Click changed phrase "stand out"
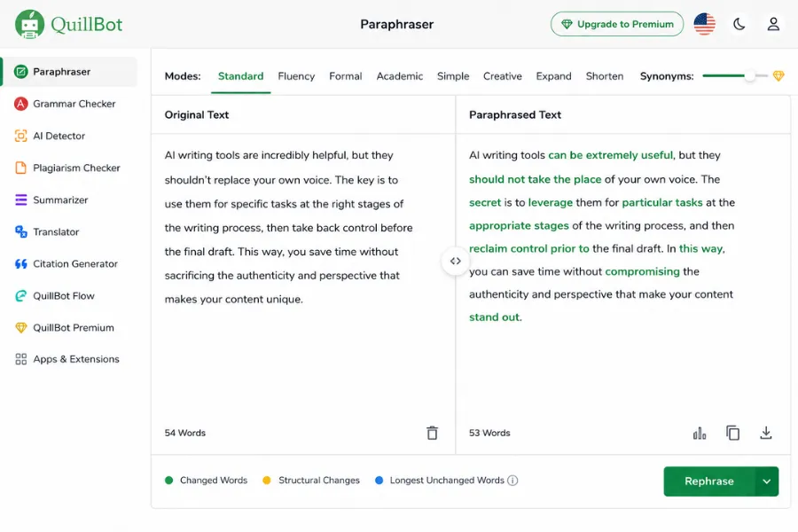The image size is (798, 532). 495,317
